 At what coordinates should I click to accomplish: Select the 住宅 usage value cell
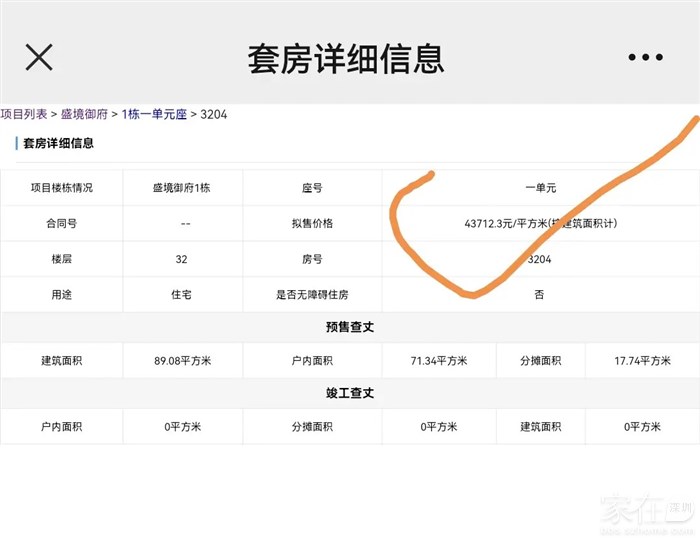[182, 295]
